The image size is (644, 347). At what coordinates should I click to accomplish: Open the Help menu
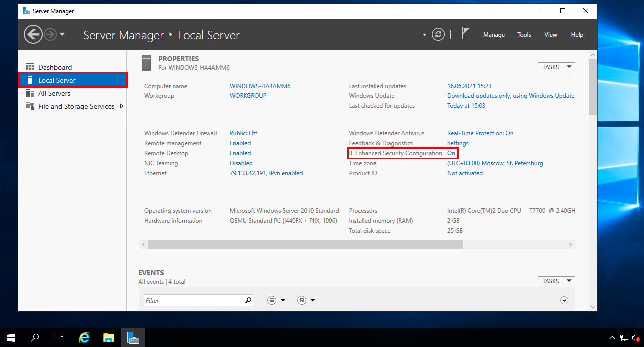coord(577,35)
